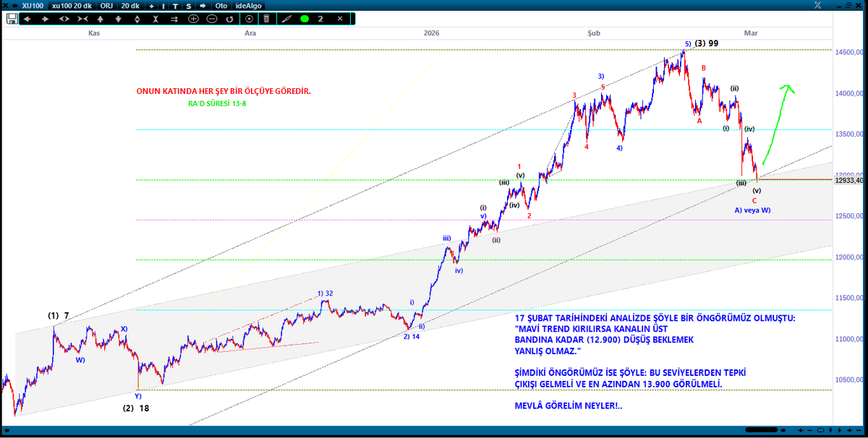
Task: Open the xu100 20 dk tab
Action: tap(72, 6)
